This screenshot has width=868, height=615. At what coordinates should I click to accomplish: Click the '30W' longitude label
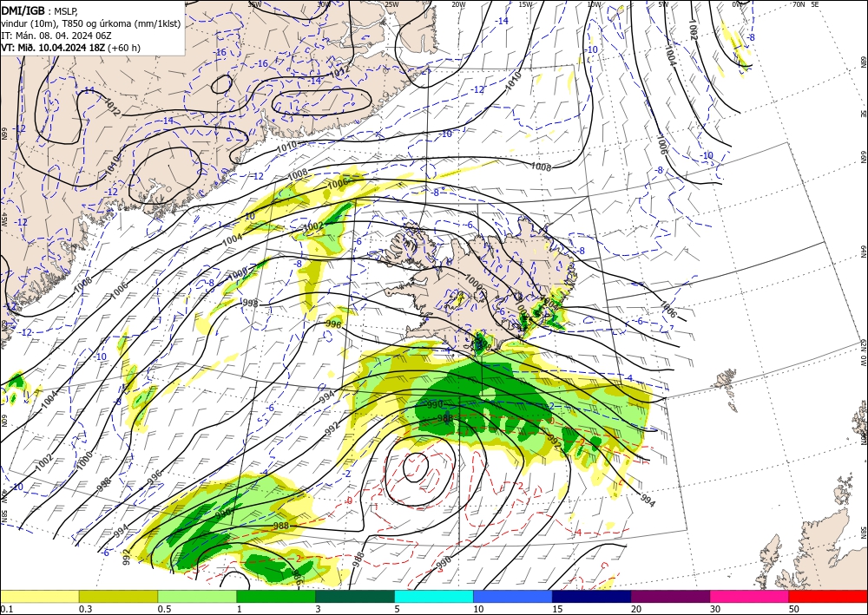[x=324, y=3]
